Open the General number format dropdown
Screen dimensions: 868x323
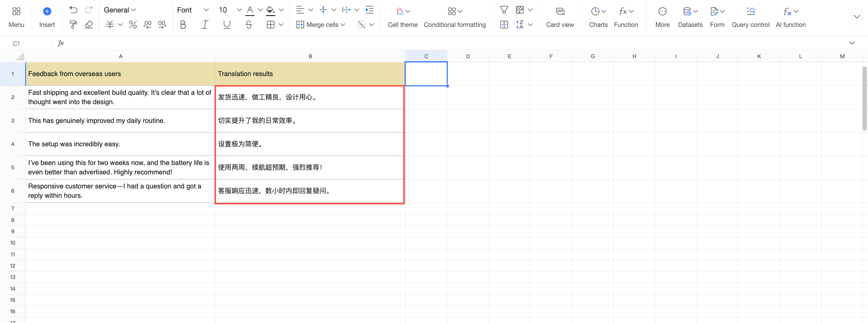pyautogui.click(x=120, y=10)
